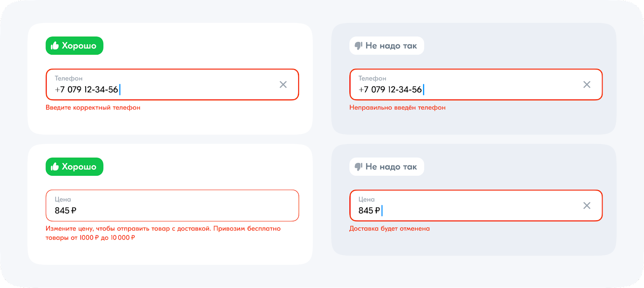This screenshot has width=644, height=288.
Task: Click the "Неправильно введён телефон" error text
Action: [x=397, y=108]
